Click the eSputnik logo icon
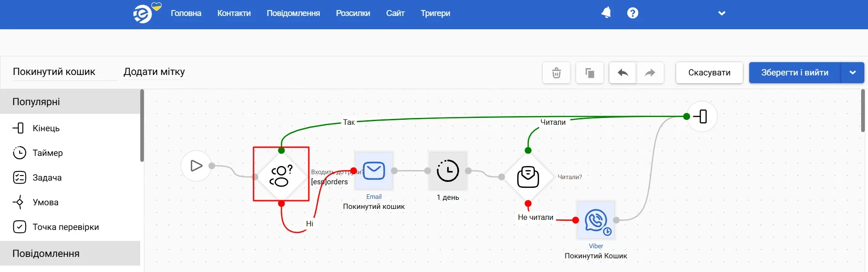 [143, 14]
